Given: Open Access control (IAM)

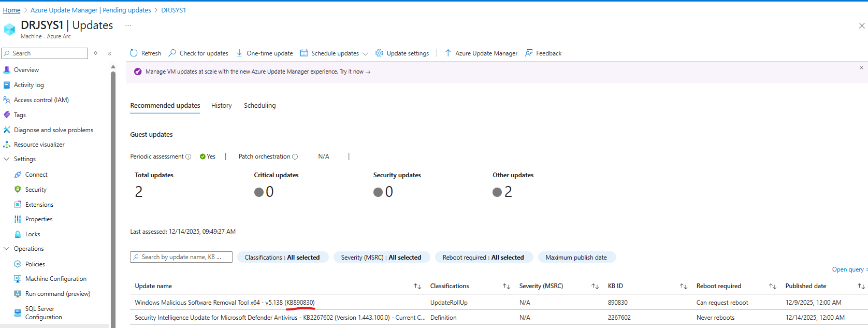Looking at the screenshot, I should tap(41, 100).
